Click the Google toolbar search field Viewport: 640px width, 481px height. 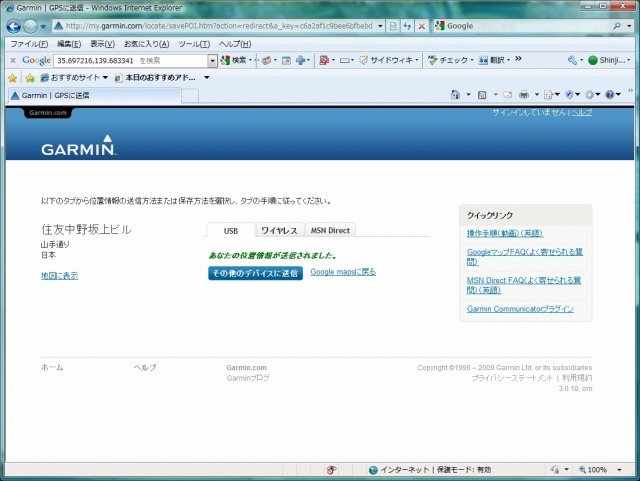tap(131, 61)
